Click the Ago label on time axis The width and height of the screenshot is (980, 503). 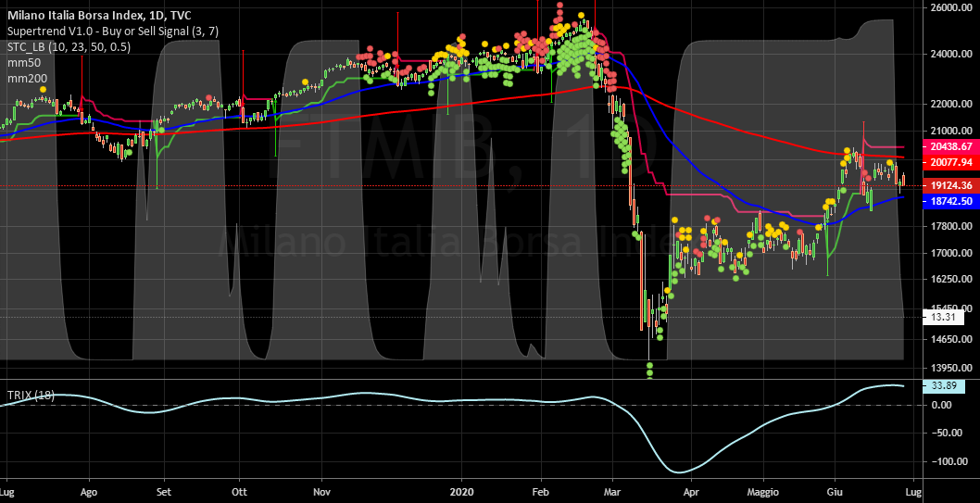[x=90, y=492]
